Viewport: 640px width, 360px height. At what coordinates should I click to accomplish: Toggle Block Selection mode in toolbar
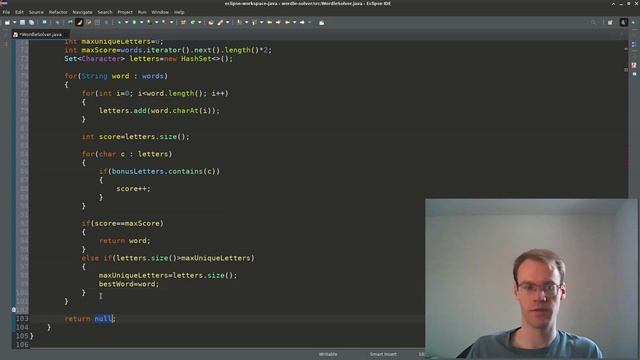point(97,22)
